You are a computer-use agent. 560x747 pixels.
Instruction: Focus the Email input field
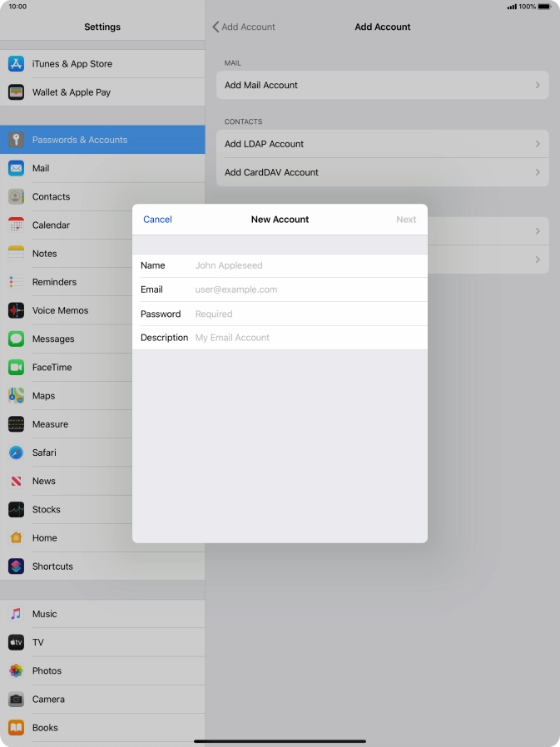pos(308,289)
